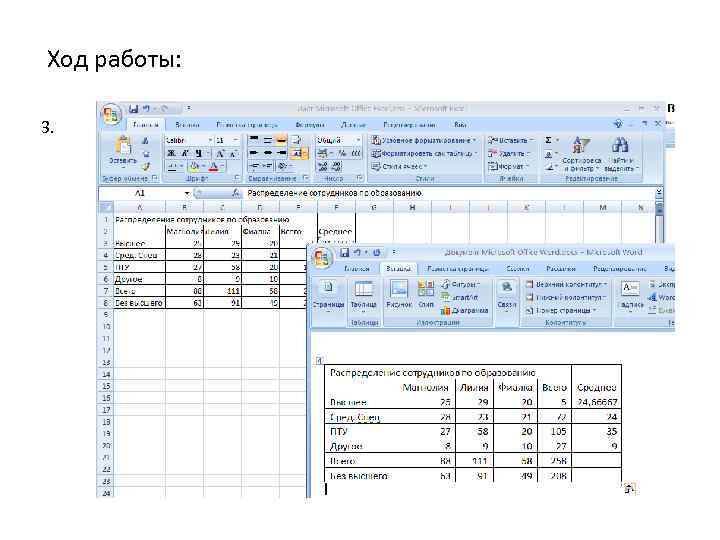
Task: Align cell content to middle in Excel
Action: pyautogui.click(x=268, y=140)
